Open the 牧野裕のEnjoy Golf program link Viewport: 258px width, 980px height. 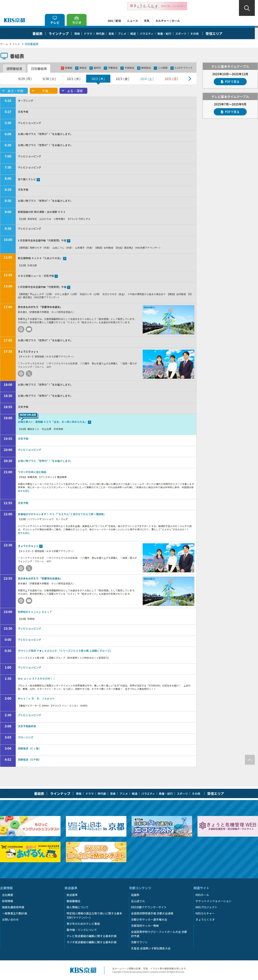[x=35, y=612]
